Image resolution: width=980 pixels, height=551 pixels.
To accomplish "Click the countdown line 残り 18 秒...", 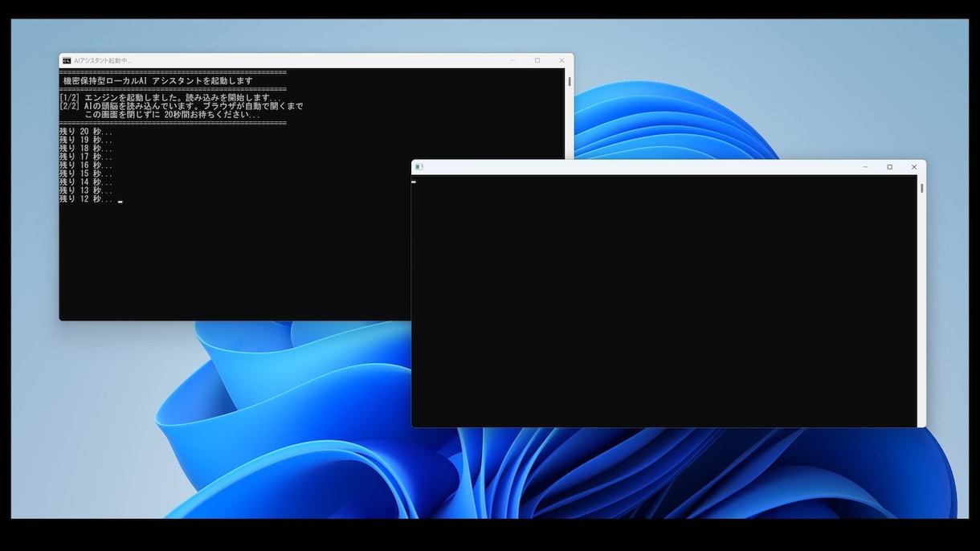I will [x=86, y=149].
